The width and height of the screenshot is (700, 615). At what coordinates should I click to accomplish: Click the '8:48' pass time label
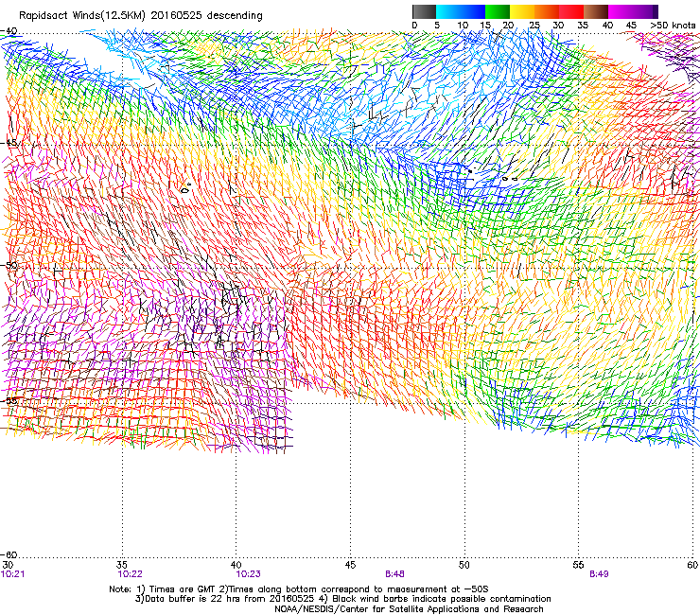tap(395, 574)
